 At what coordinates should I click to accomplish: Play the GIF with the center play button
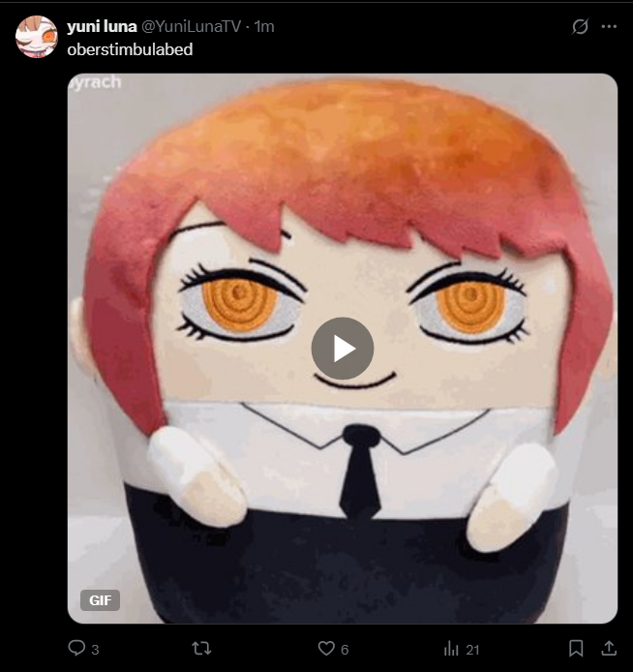point(343,349)
